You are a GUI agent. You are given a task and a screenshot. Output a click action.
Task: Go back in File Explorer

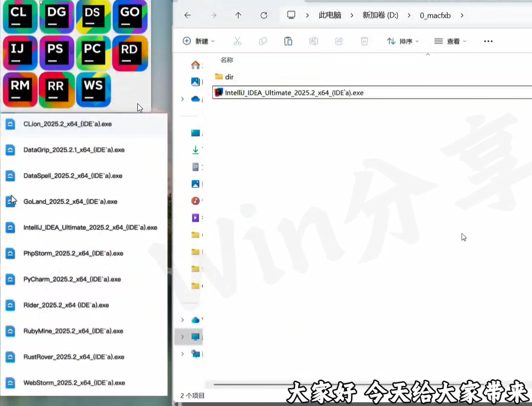188,15
